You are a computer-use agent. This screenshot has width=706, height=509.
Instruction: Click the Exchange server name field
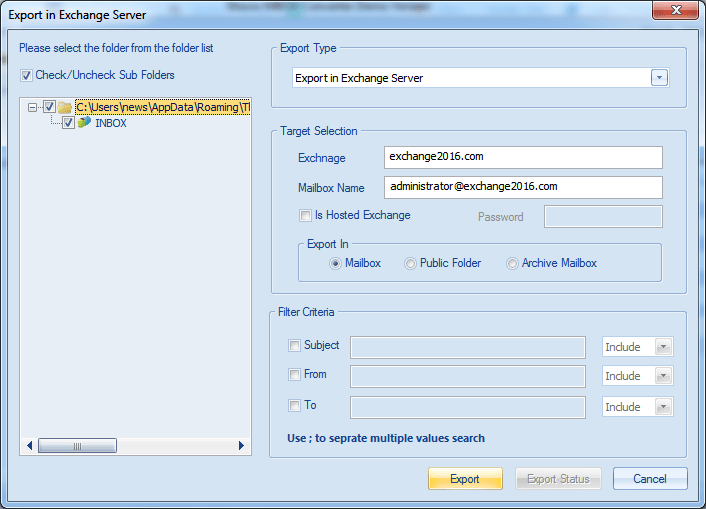click(523, 157)
